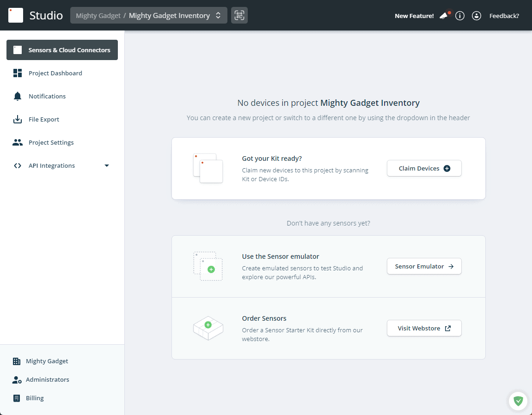Image resolution: width=532 pixels, height=415 pixels.
Task: Click the QR code scanner icon
Action: point(239,15)
